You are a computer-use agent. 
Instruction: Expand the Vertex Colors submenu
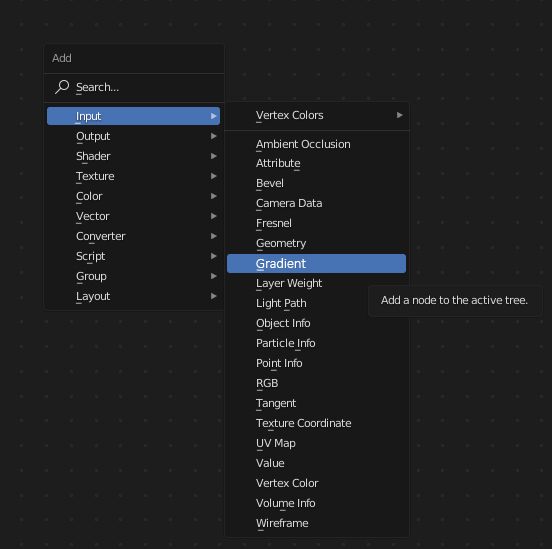316,115
